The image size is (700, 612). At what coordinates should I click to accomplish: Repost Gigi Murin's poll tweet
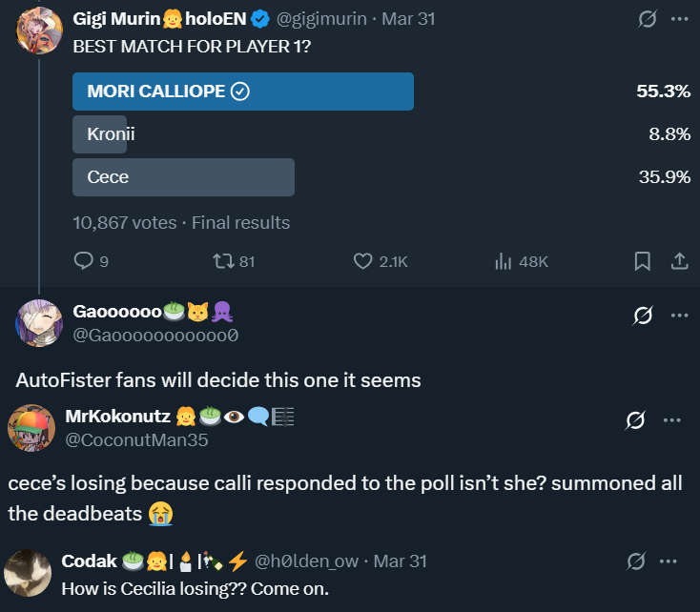221,260
